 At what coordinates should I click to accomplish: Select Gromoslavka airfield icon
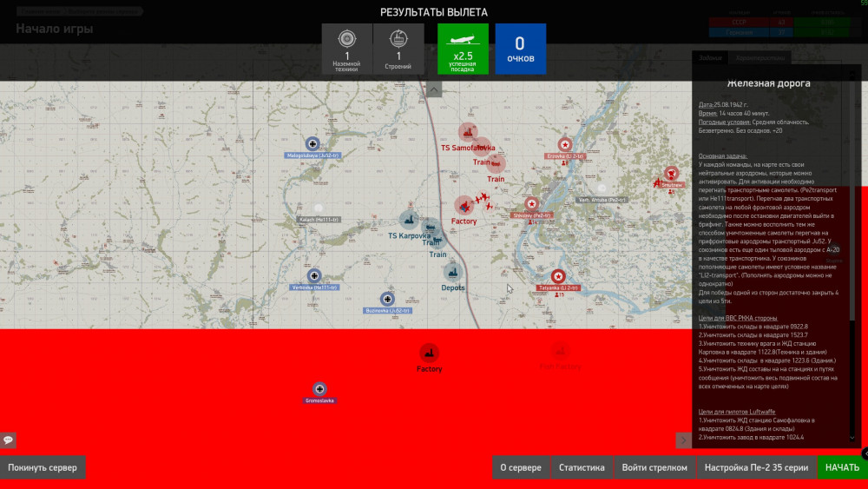point(319,389)
